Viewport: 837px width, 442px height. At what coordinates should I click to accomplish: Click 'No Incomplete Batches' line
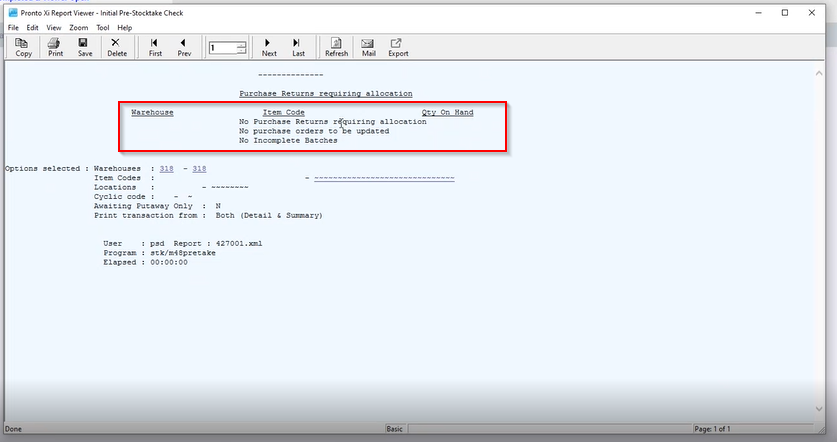pyautogui.click(x=288, y=140)
